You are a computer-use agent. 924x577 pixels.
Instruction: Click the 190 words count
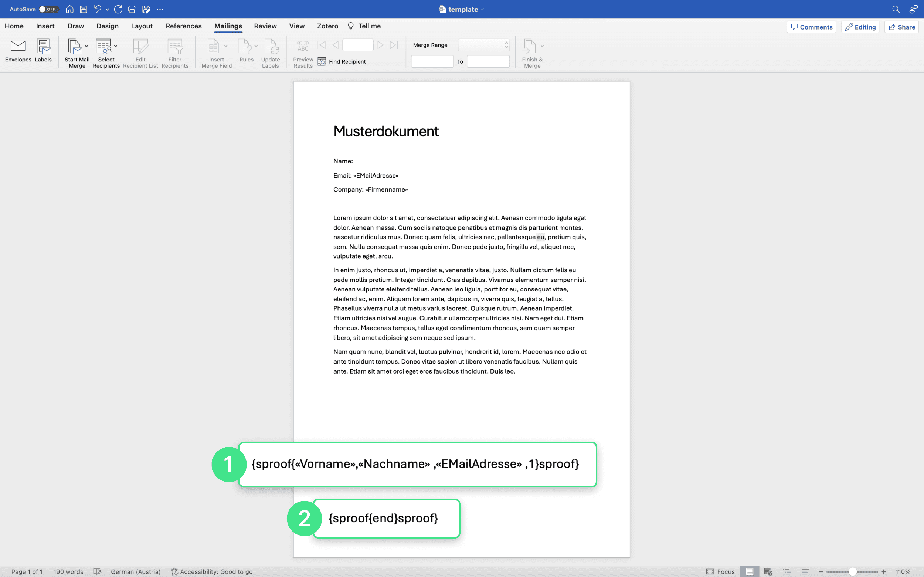click(68, 572)
